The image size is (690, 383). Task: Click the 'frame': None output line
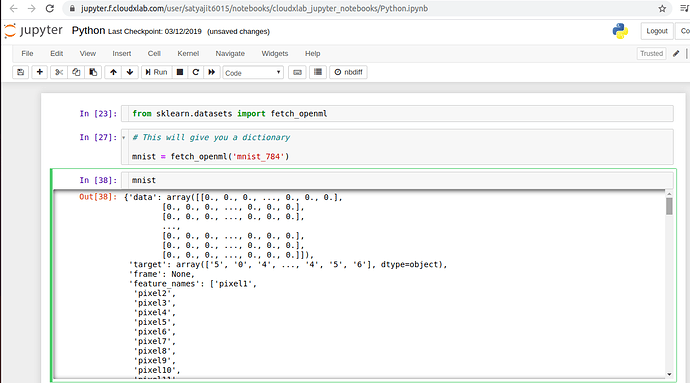click(161, 274)
